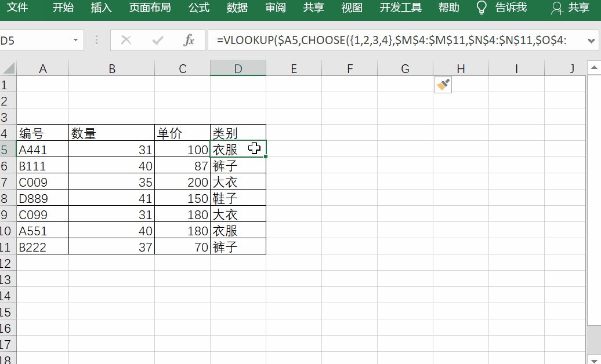Switch to the 开始 ribbon tab
The width and height of the screenshot is (601, 364).
(63, 8)
